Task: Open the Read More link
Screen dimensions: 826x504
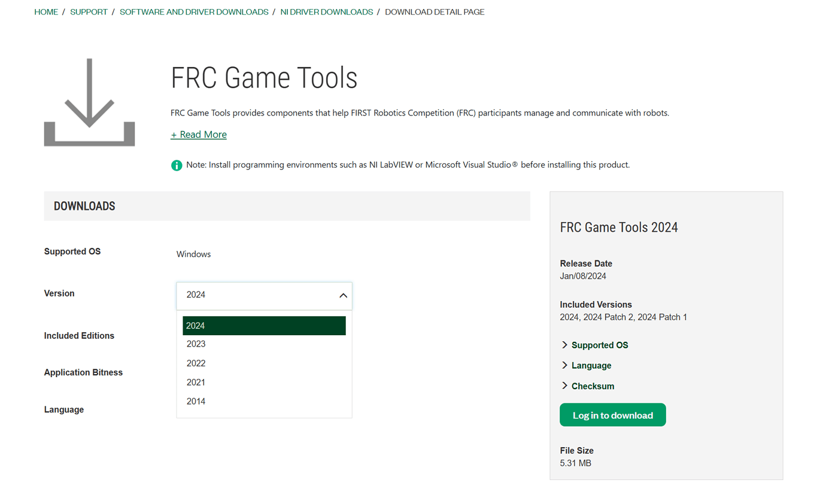Action: (199, 135)
